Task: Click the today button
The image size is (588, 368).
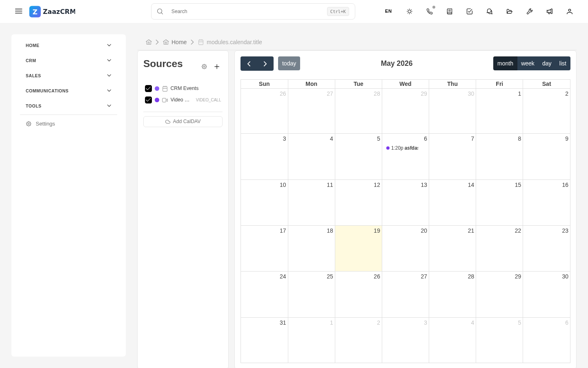Action: click(x=289, y=63)
